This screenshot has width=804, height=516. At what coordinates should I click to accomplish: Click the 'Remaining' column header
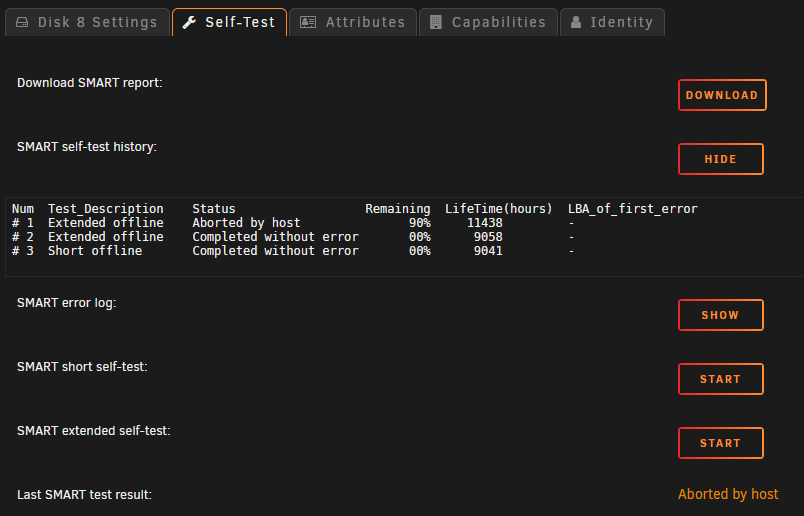tap(398, 209)
